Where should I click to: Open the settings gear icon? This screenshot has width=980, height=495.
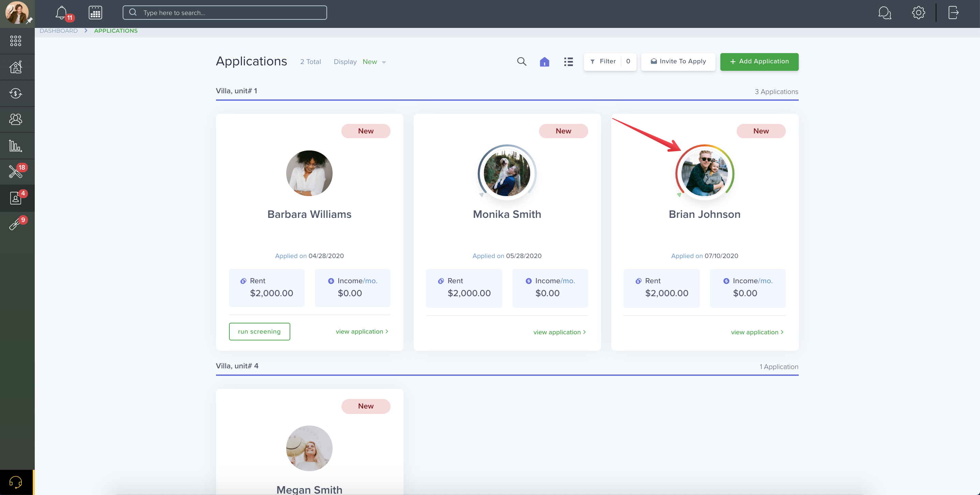(918, 13)
